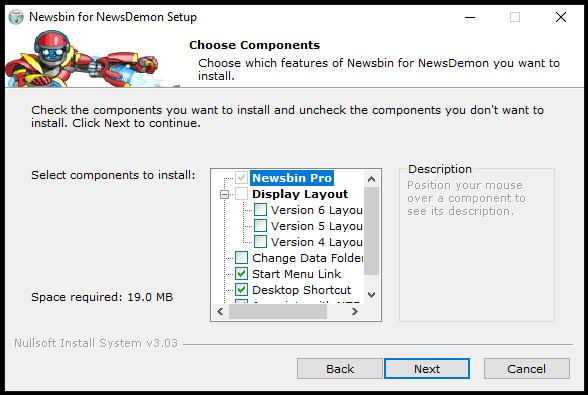Click the Select components to install label
Screen dimensions: 588x395
click(113, 175)
